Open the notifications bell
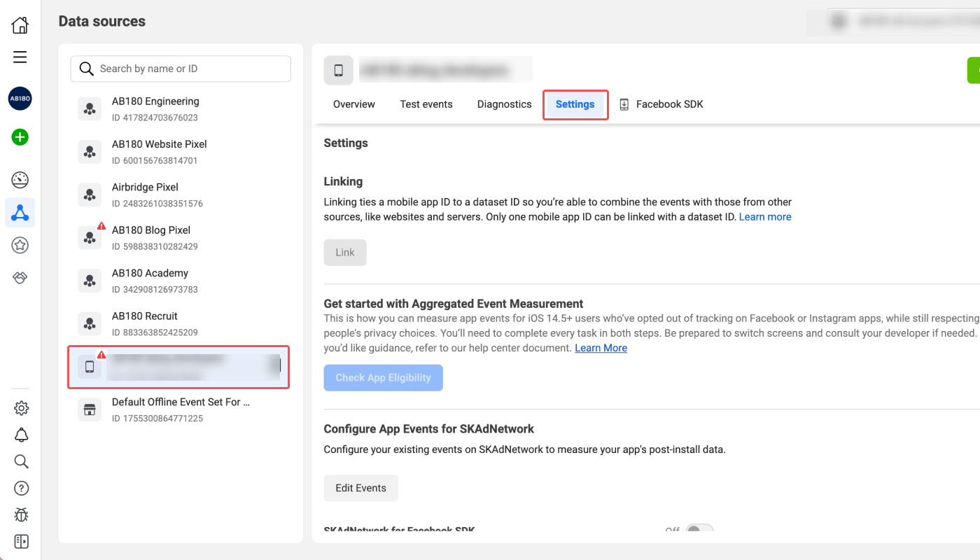This screenshot has width=980, height=560. tap(22, 435)
